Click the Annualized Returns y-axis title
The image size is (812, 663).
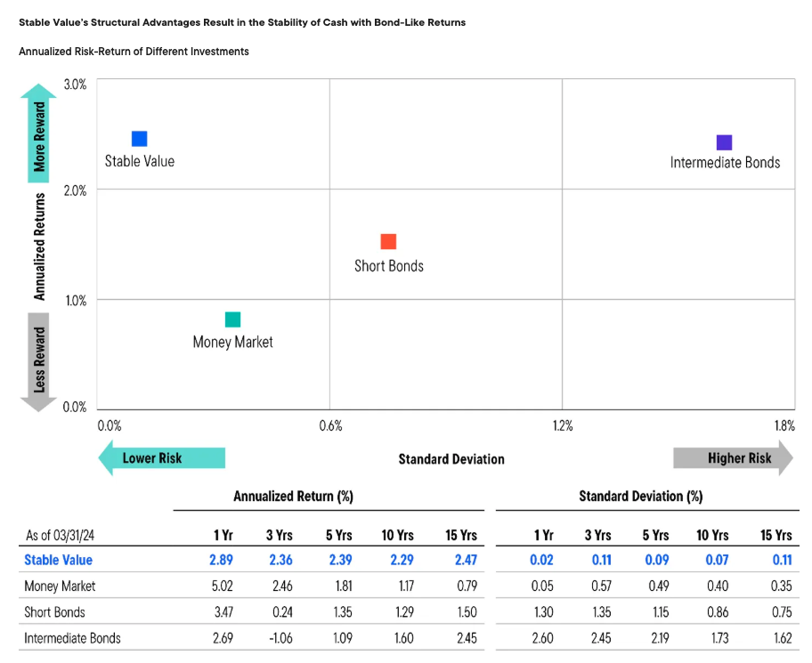pyautogui.click(x=39, y=247)
